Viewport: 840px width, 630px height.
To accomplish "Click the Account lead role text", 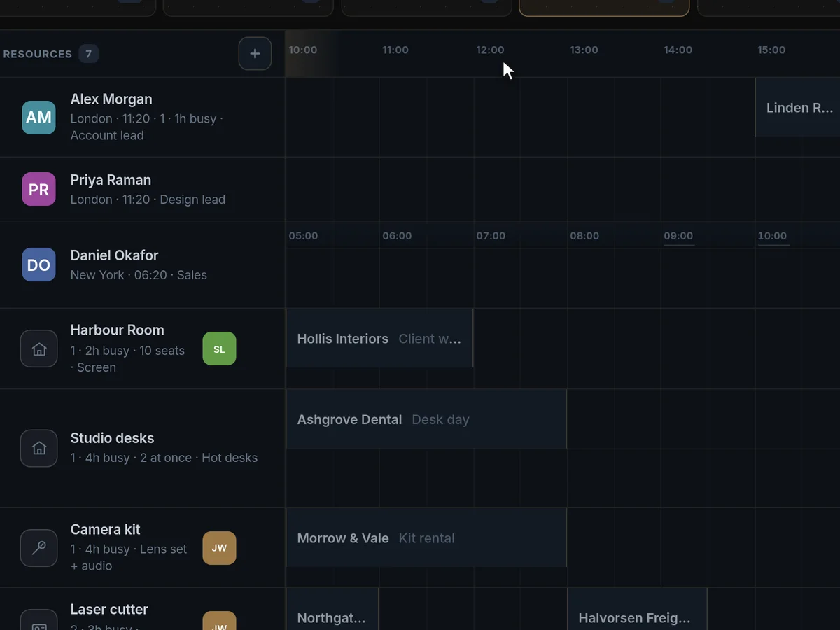I will 107,135.
